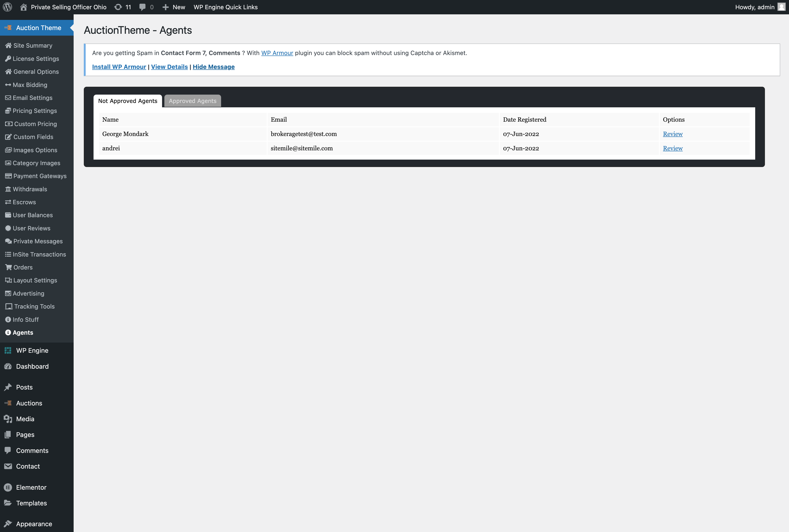Screen dimensions: 789x532
Task: Open Layout Settings menu item
Action: coord(35,280)
